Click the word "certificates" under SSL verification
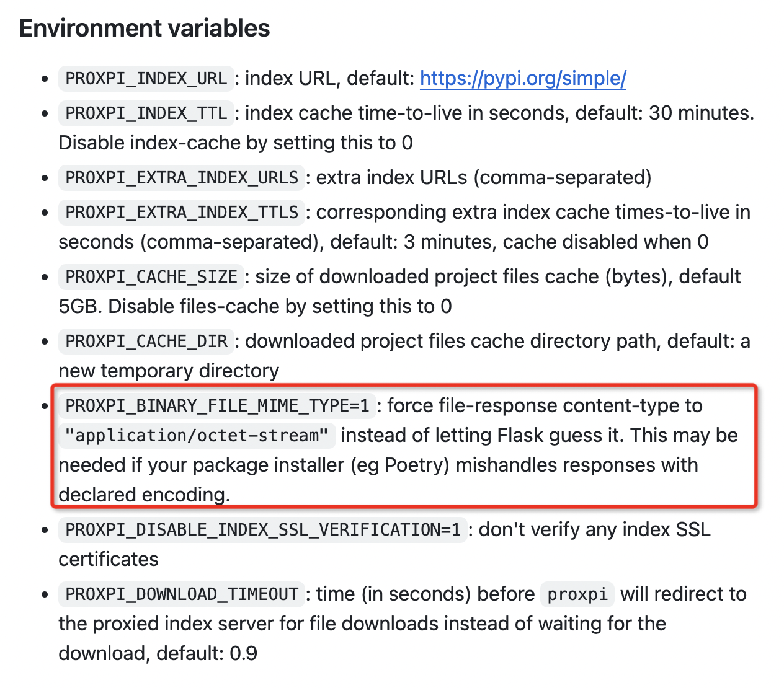 click(x=109, y=560)
